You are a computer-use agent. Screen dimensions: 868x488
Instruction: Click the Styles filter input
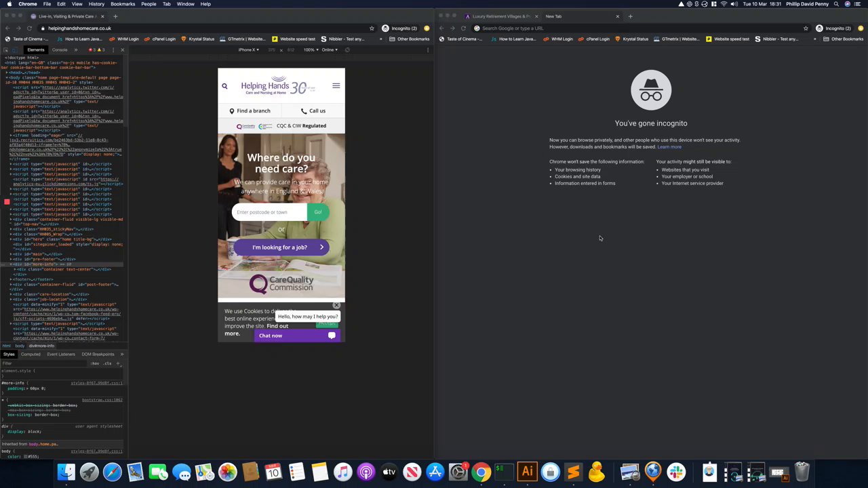[x=44, y=363]
